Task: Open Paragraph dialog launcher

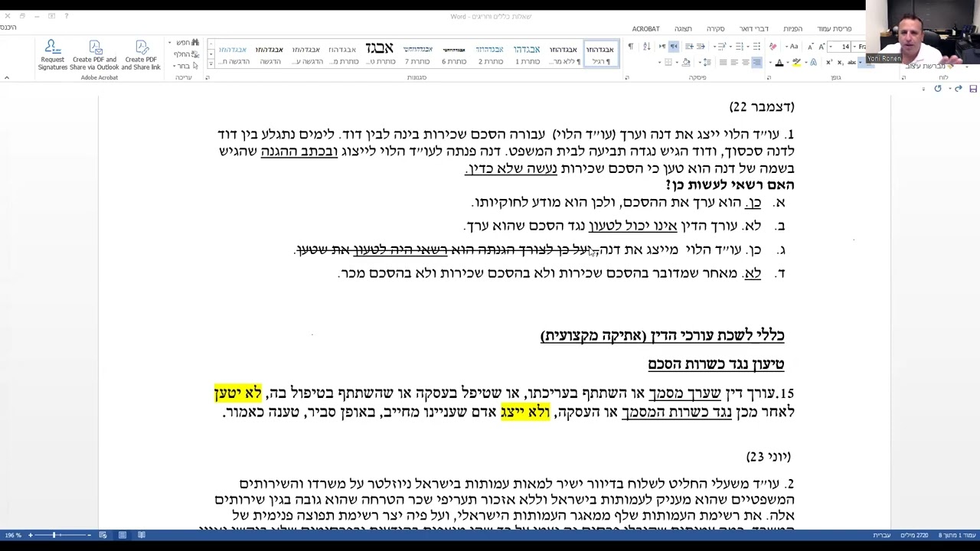Action: (627, 77)
